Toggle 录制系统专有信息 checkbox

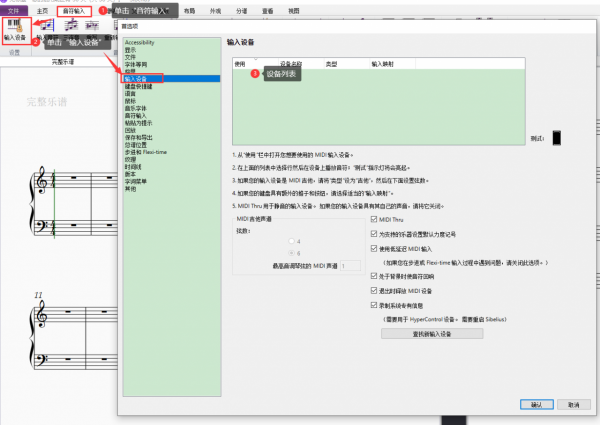374,305
